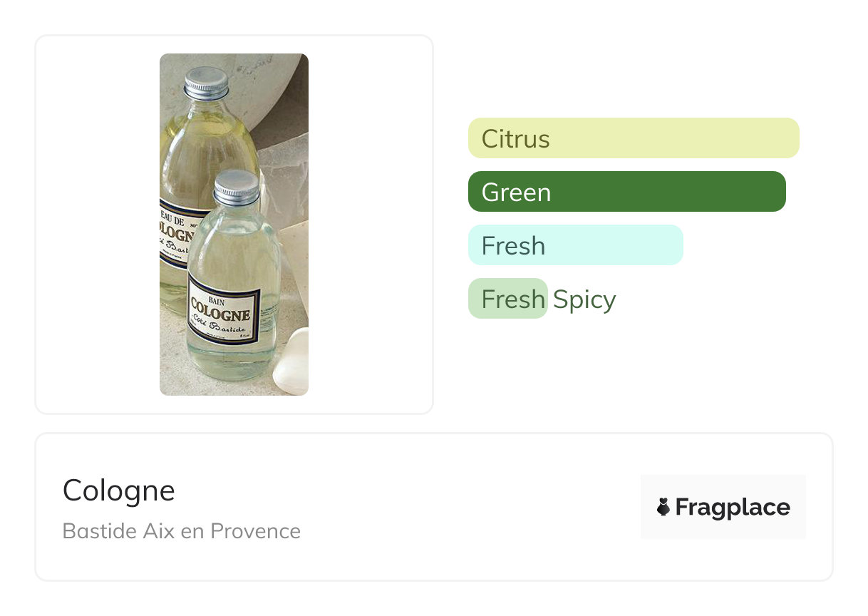Select the pale blue Fresh accord bar
Viewport: 868px width, 616px height.
click(x=575, y=245)
